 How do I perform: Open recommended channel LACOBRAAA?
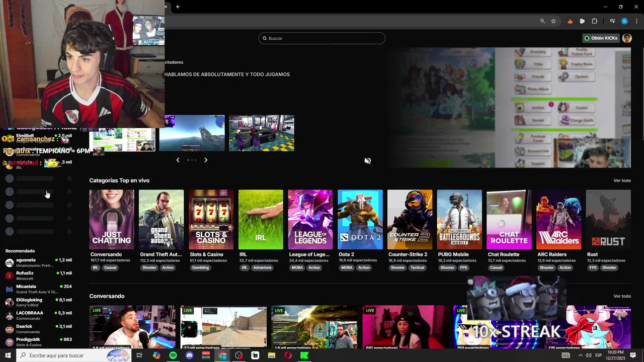39,315
